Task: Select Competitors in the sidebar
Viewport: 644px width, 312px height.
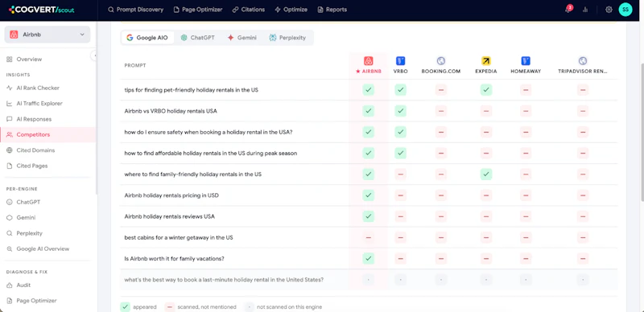Action: tap(47, 134)
